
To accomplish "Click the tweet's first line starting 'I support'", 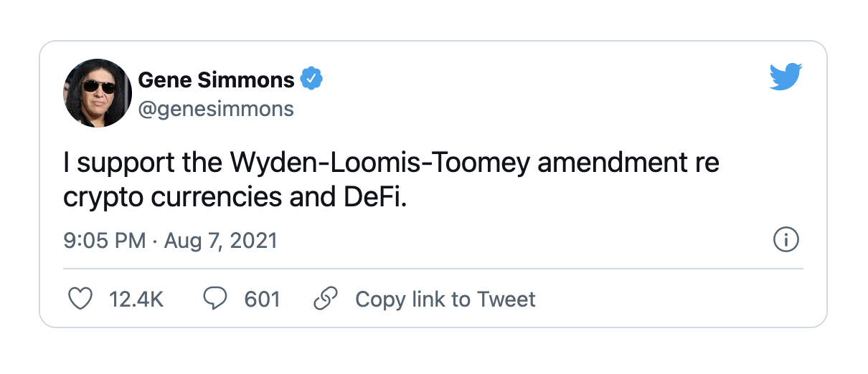I will (x=392, y=164).
